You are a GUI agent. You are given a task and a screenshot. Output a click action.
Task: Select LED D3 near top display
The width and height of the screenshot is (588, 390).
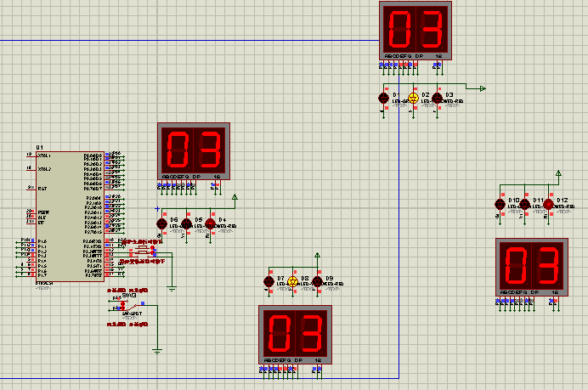[x=437, y=99]
